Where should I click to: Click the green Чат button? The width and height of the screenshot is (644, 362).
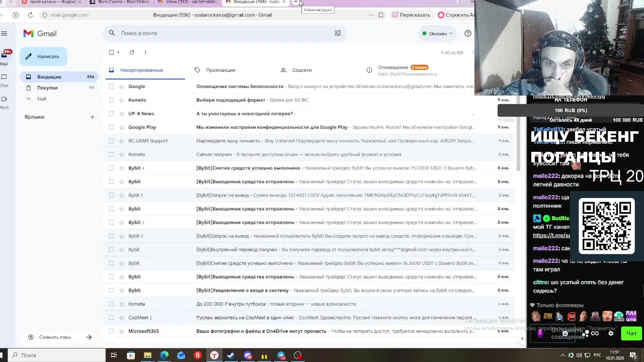(631, 333)
